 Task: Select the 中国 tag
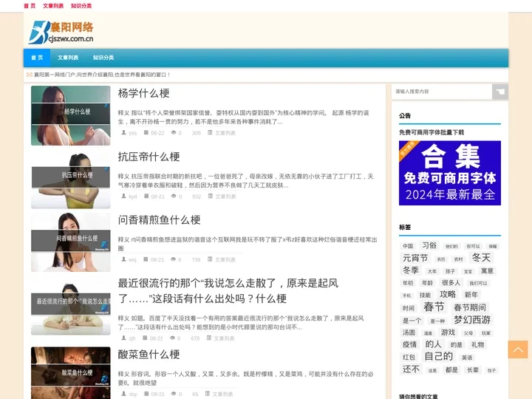(408, 246)
